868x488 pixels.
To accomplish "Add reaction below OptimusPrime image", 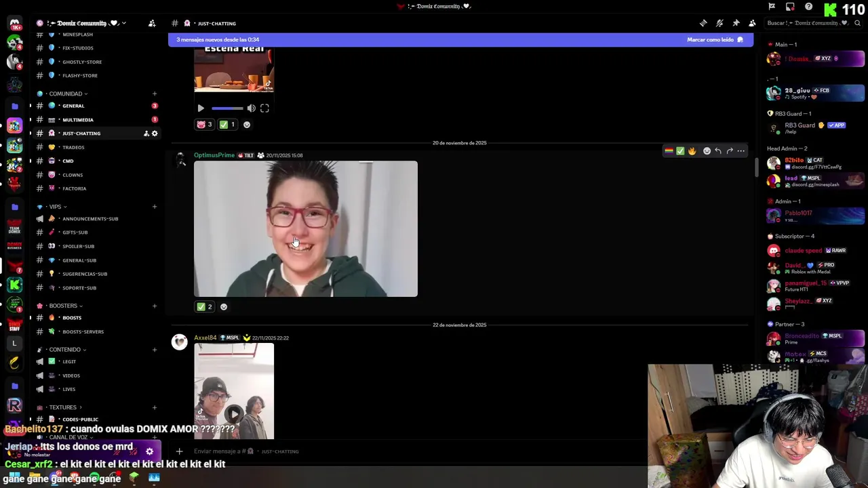I will click(x=224, y=307).
